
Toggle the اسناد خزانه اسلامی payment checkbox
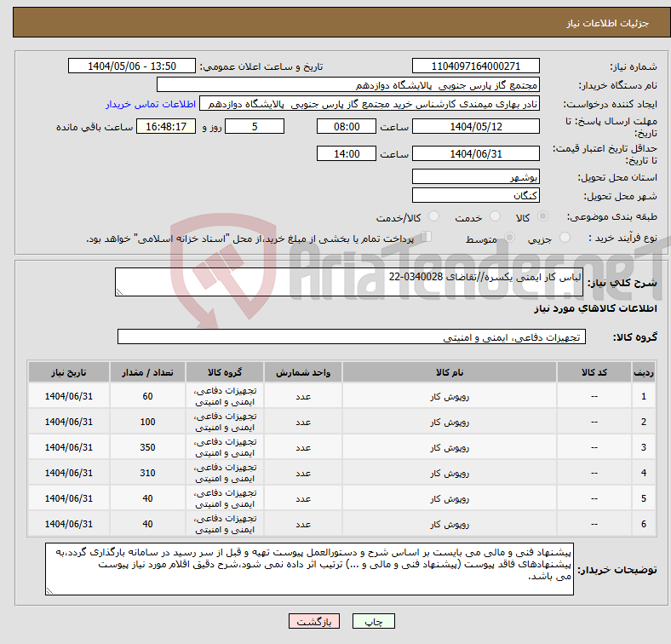(x=427, y=237)
